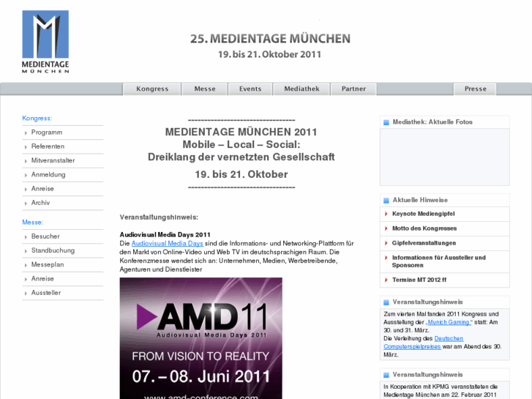
Task: Click the Kongress: sidebar heading
Action: pyautogui.click(x=37, y=118)
